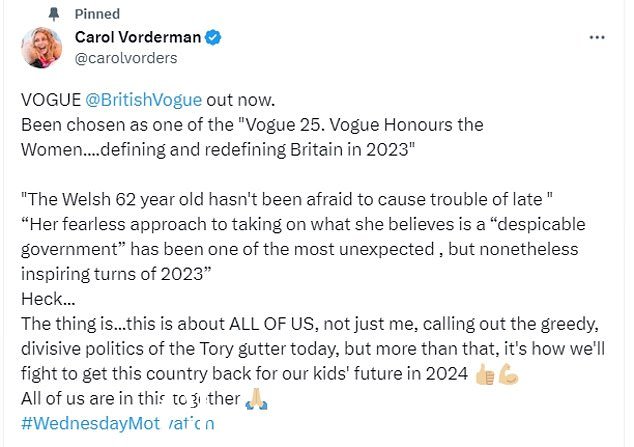
Task: Follow the @BritishVogue mention link
Action: point(144,100)
